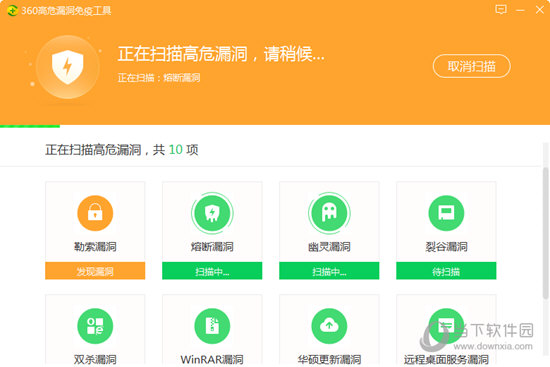The image size is (550, 367).
Task: Click the 正在扫描高危漏洞，请稍候 heading
Action: (221, 54)
